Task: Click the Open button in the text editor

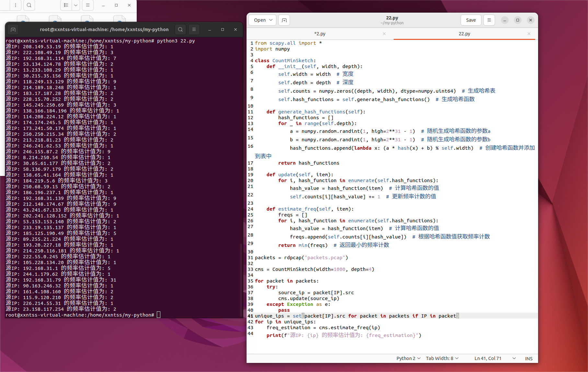Action: coord(260,20)
